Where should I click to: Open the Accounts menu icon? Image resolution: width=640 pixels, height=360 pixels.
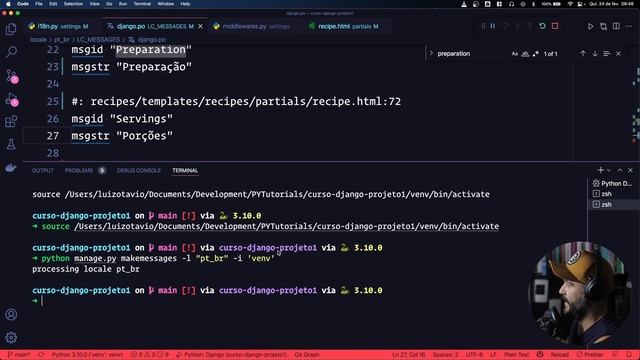click(11, 314)
